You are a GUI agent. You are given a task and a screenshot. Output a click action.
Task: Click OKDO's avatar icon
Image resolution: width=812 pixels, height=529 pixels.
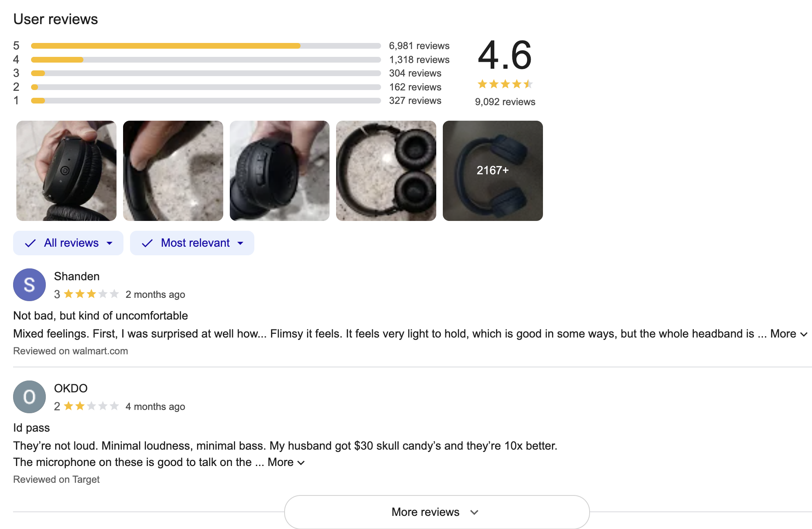coord(29,396)
